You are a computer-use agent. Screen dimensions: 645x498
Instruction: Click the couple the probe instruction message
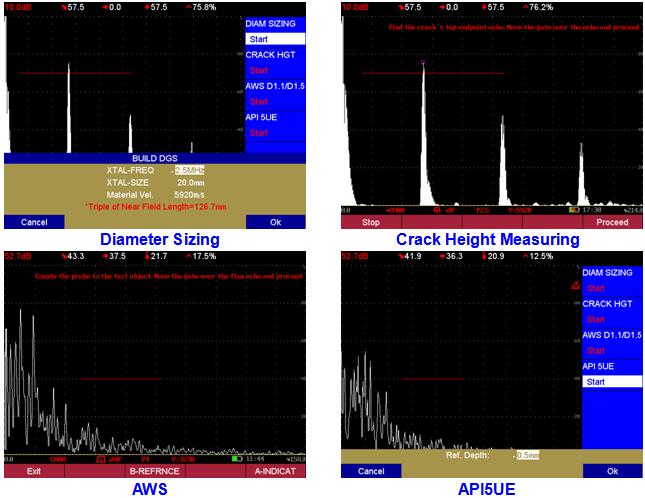pos(169,276)
